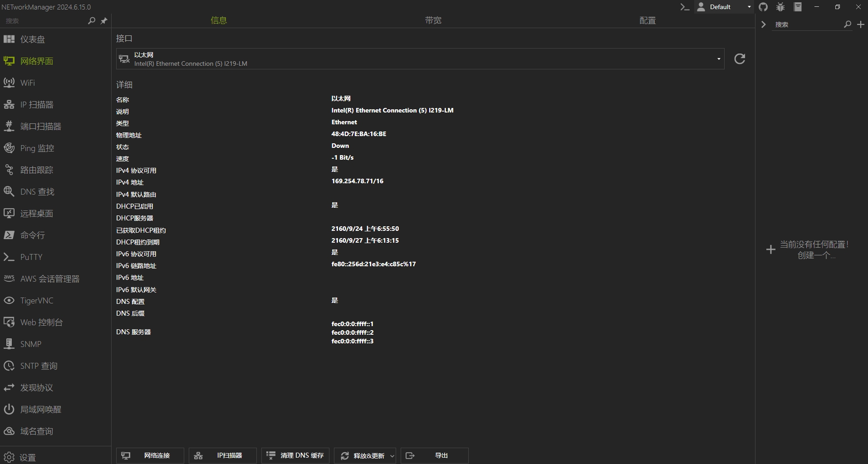The height and width of the screenshot is (464, 868).
Task: Open the Ping 监控 tool
Action: tap(37, 148)
